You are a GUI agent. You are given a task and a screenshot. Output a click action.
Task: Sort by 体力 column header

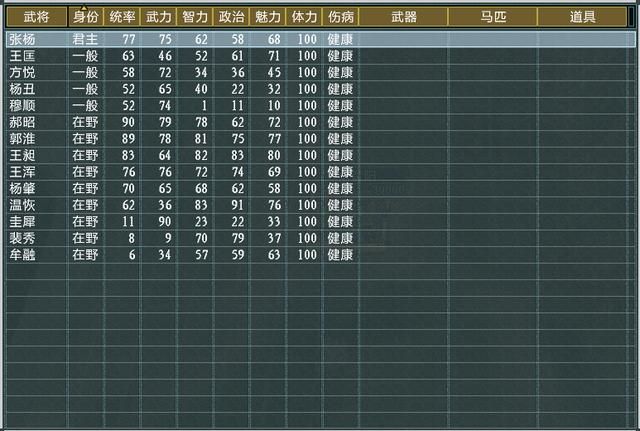tap(304, 17)
